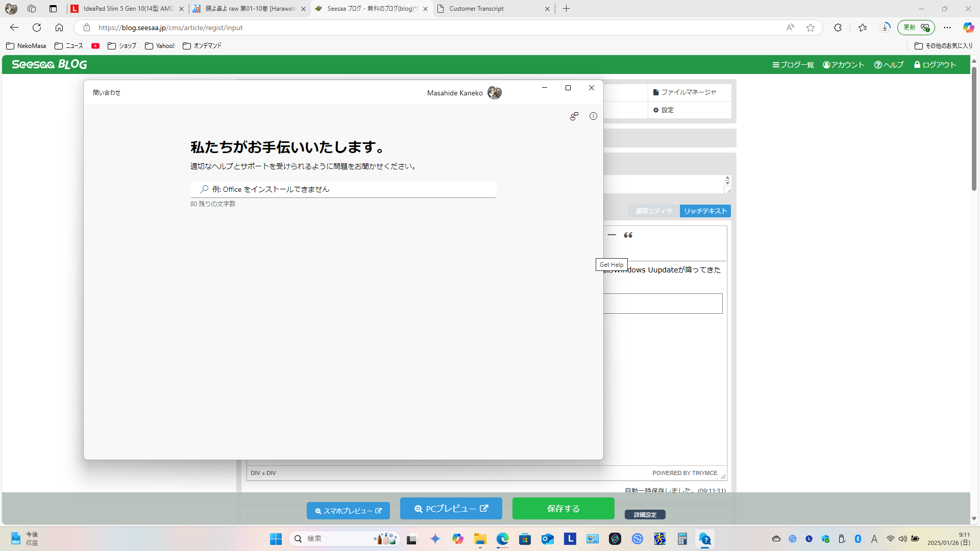This screenshot has width=980, height=551.
Task: Switch to the IdeaPad Slim 5 Gen 10 tab
Action: (x=127, y=9)
